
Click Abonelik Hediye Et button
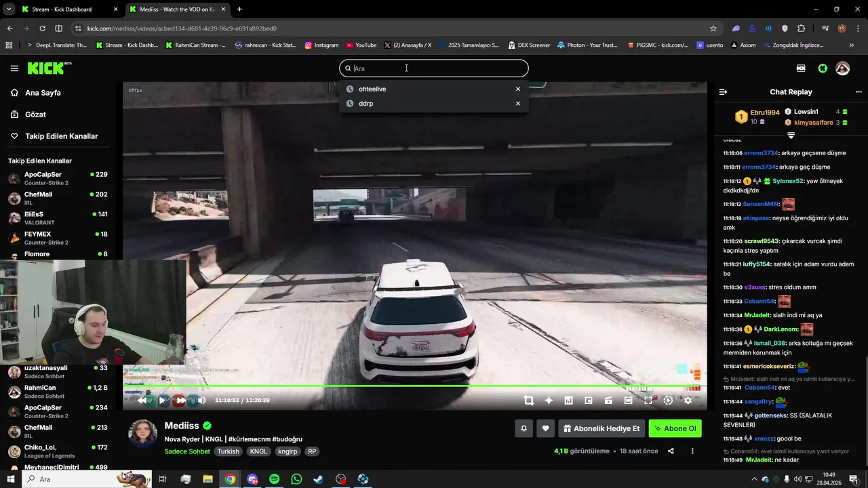tap(601, 428)
